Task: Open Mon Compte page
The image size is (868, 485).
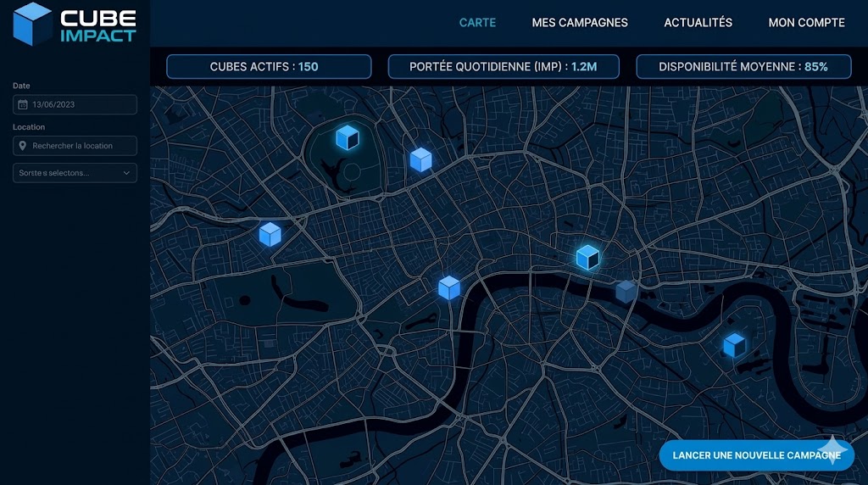Action: 806,23
